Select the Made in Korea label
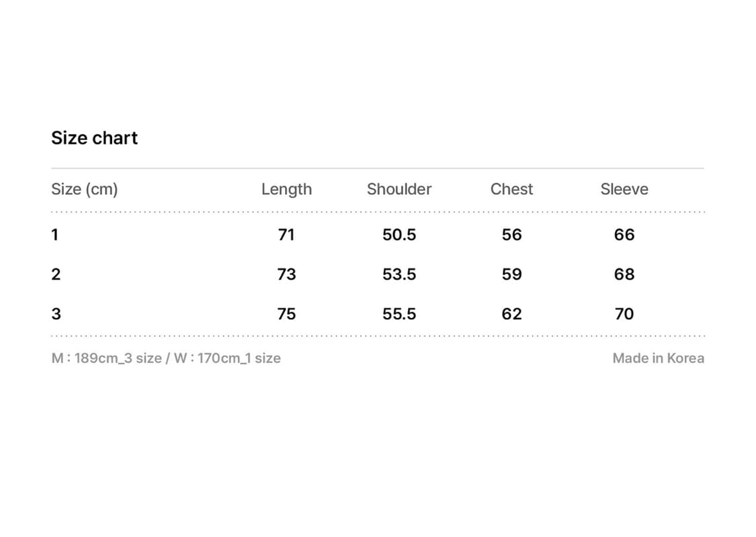756x537 pixels. [x=658, y=358]
